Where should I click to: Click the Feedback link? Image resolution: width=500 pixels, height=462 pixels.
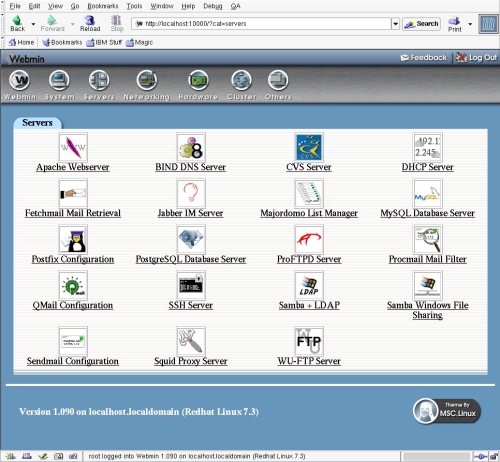point(424,58)
